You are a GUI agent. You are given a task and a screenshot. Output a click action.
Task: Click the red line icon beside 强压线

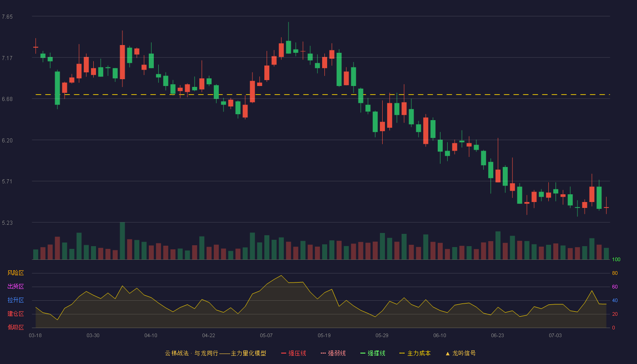283,354
